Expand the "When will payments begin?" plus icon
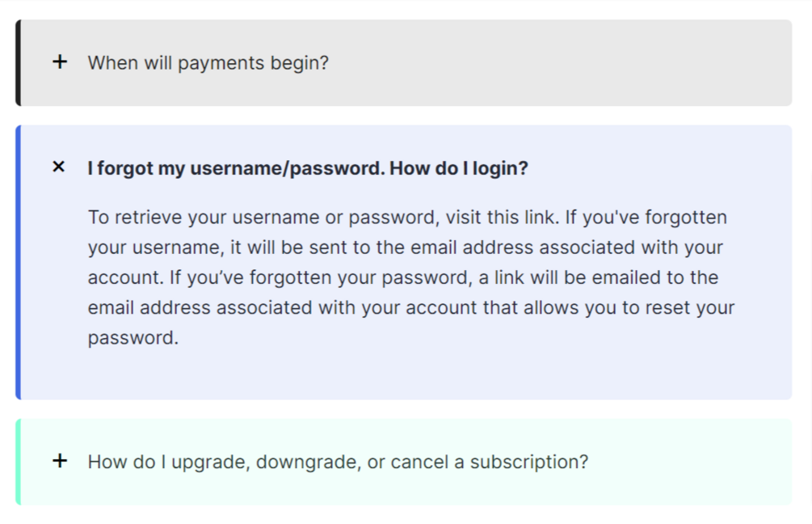Screen dimensions: 812x524 pyautogui.click(x=60, y=62)
